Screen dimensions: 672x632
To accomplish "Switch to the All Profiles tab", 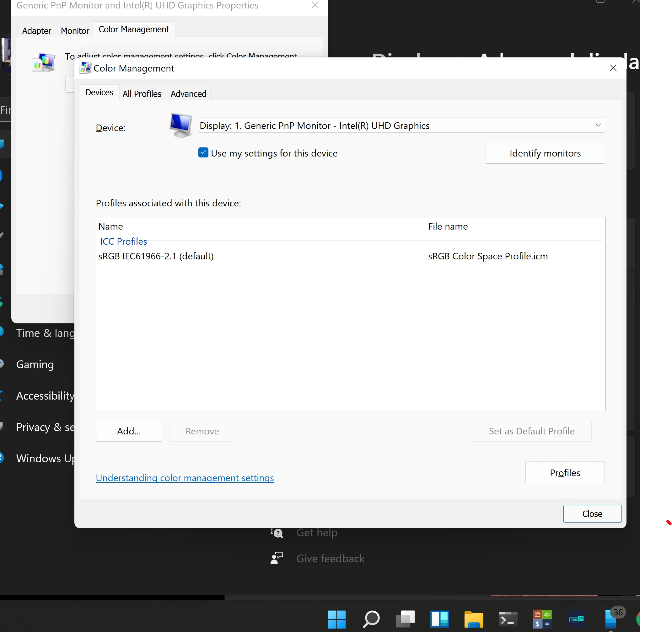I will [142, 94].
